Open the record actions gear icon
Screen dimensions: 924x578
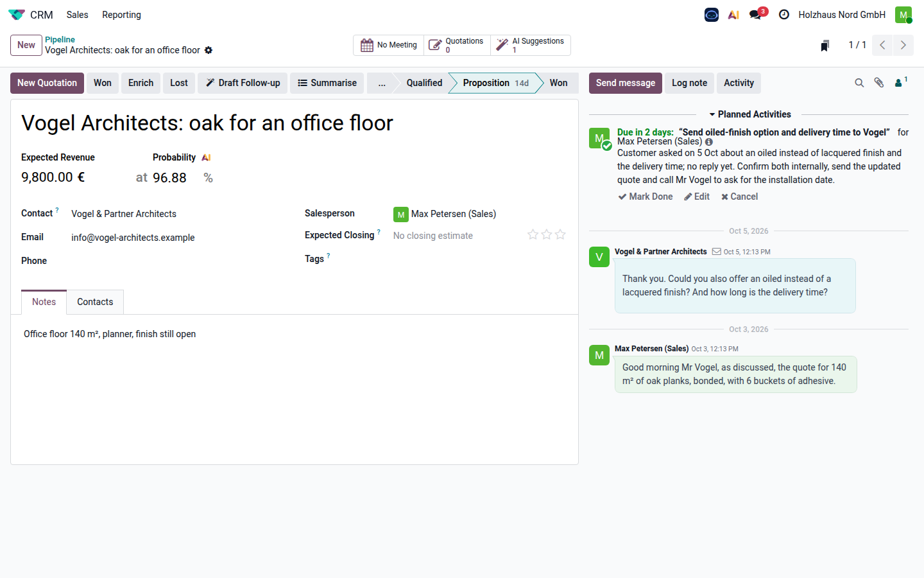tap(209, 50)
